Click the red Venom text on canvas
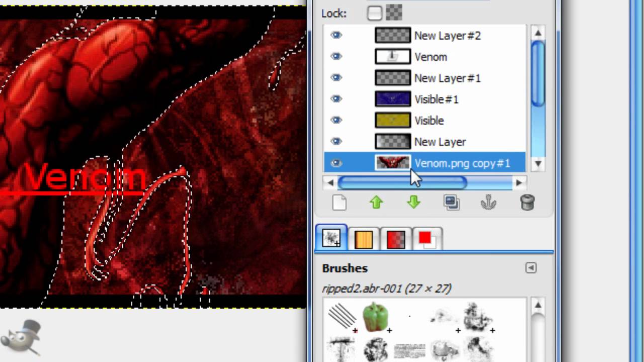 click(85, 177)
